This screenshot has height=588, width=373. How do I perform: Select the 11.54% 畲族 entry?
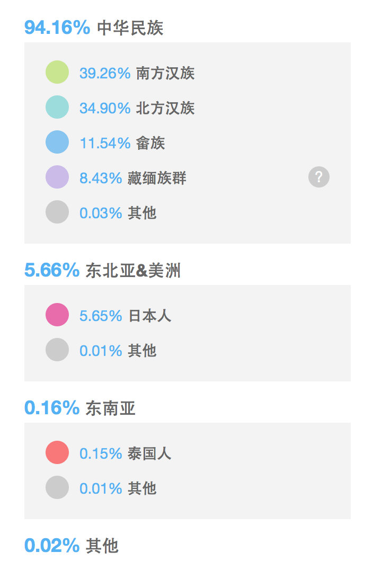point(122,143)
